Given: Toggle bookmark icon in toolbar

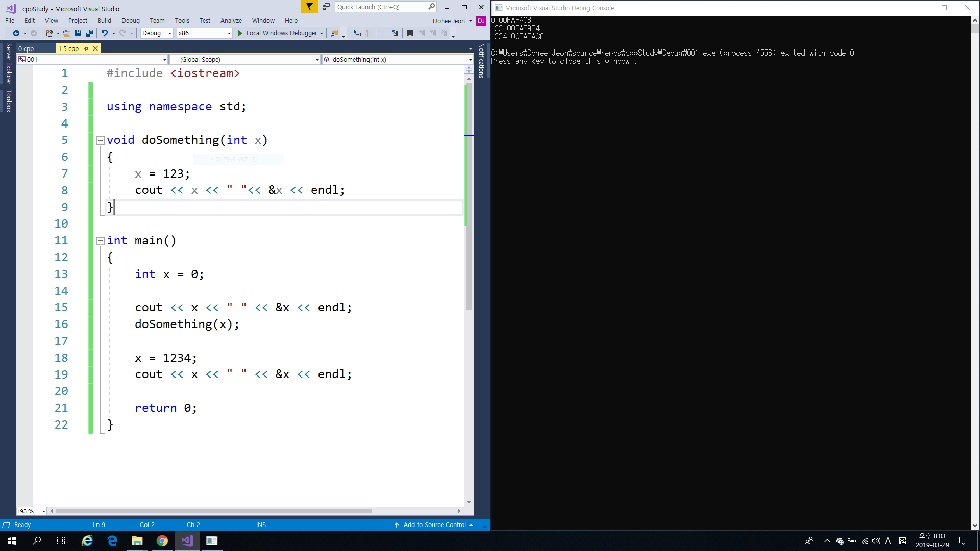Looking at the screenshot, I should [410, 33].
